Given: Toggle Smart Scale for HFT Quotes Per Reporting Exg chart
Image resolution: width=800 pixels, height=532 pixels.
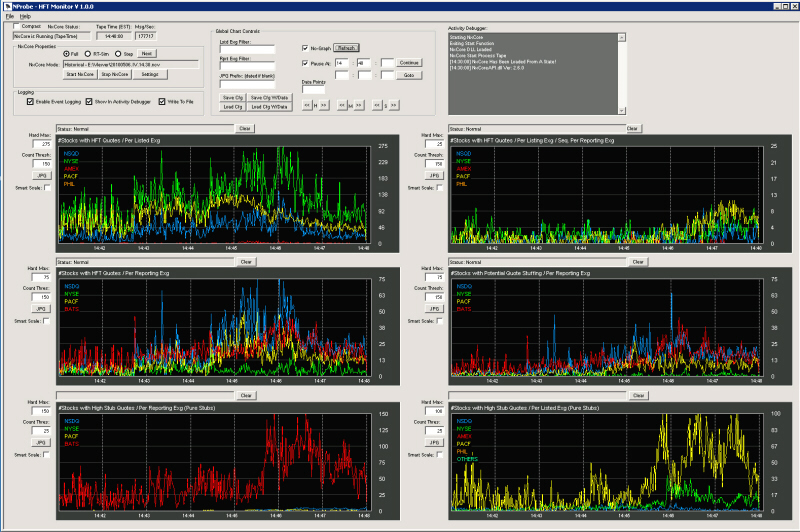Looking at the screenshot, I should coord(46,321).
